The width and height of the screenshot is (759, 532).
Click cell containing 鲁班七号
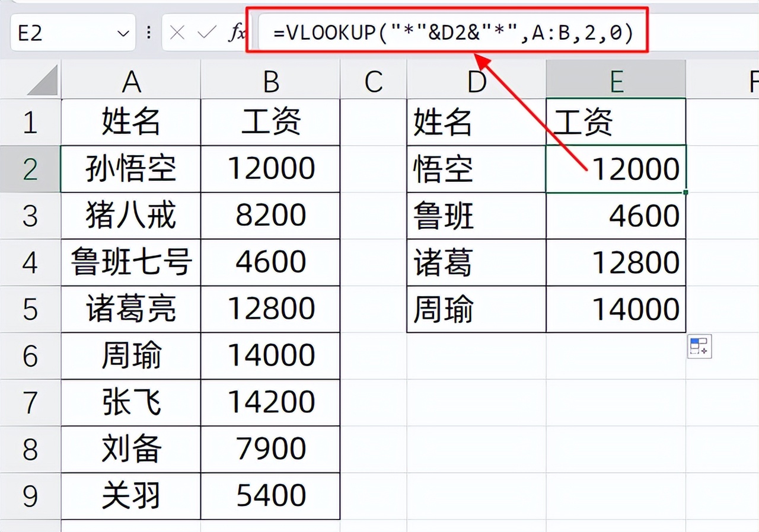click(131, 262)
